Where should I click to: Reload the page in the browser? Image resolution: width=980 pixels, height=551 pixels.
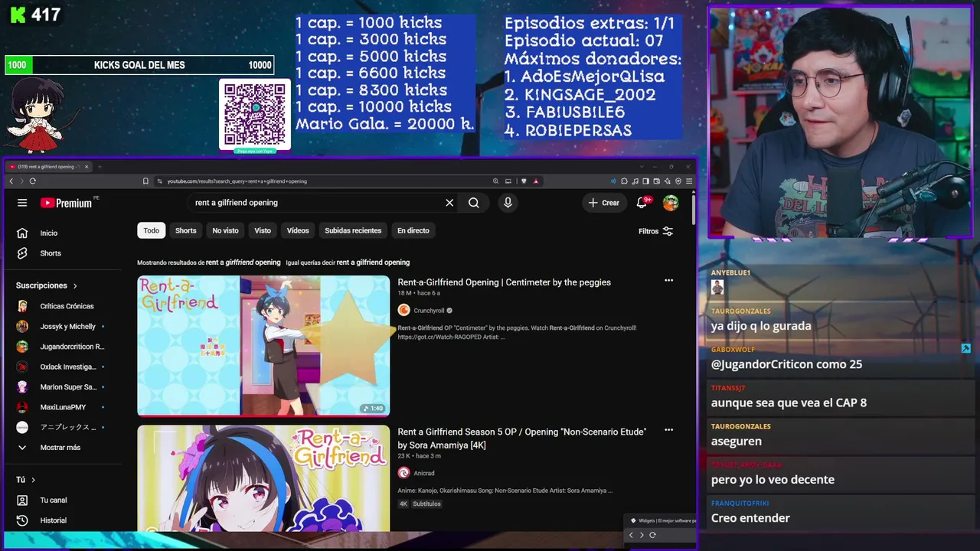(32, 181)
